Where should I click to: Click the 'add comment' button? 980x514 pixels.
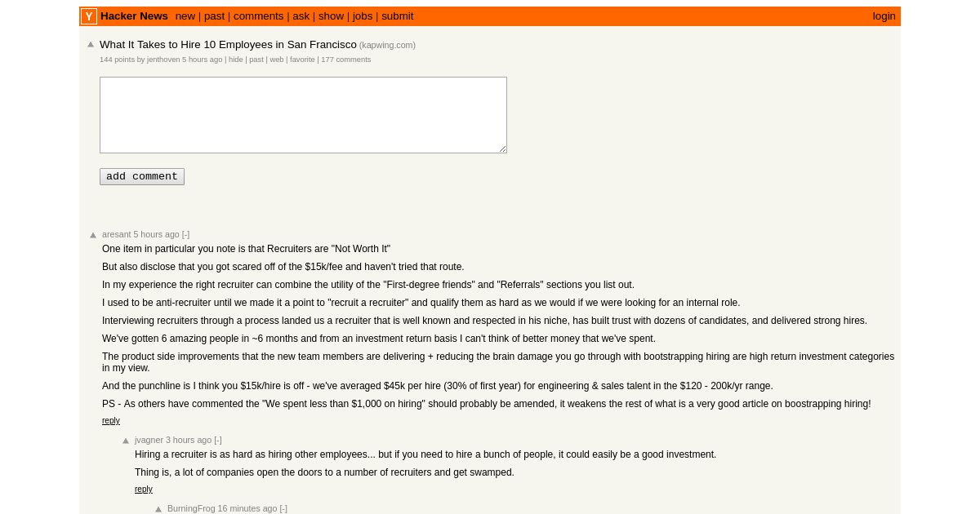(x=142, y=176)
